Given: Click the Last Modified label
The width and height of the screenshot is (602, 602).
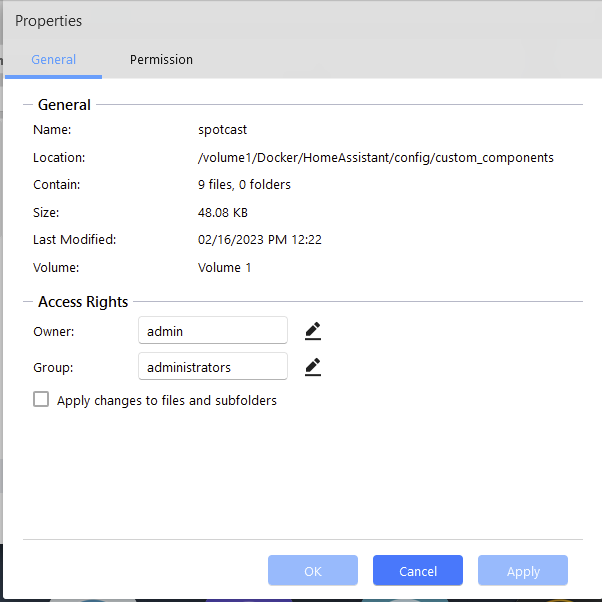Looking at the screenshot, I should (74, 240).
